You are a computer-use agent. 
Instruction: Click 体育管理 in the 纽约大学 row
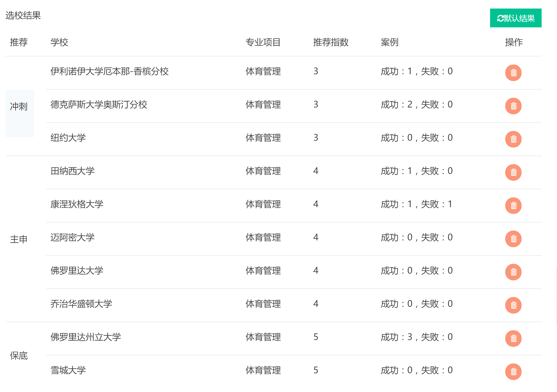point(263,138)
